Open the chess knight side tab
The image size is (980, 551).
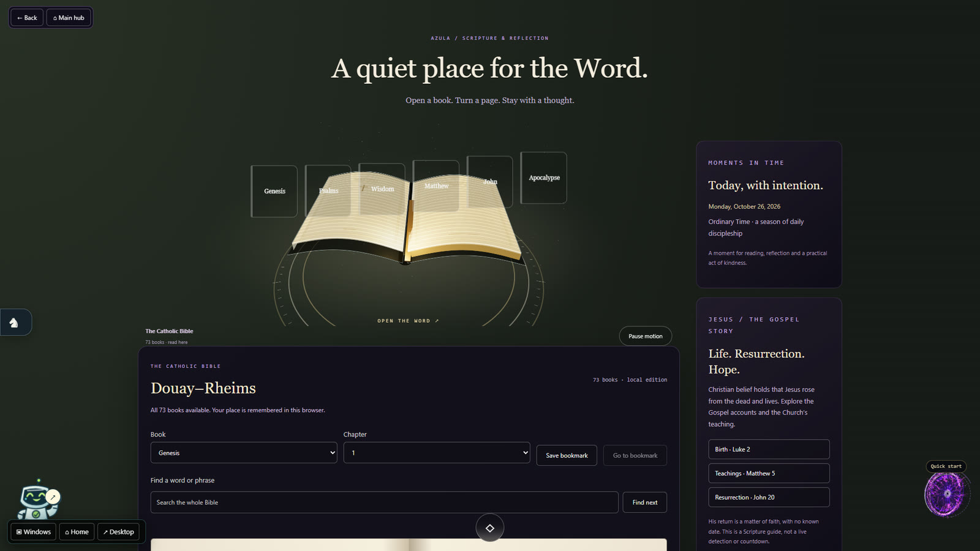tap(15, 323)
